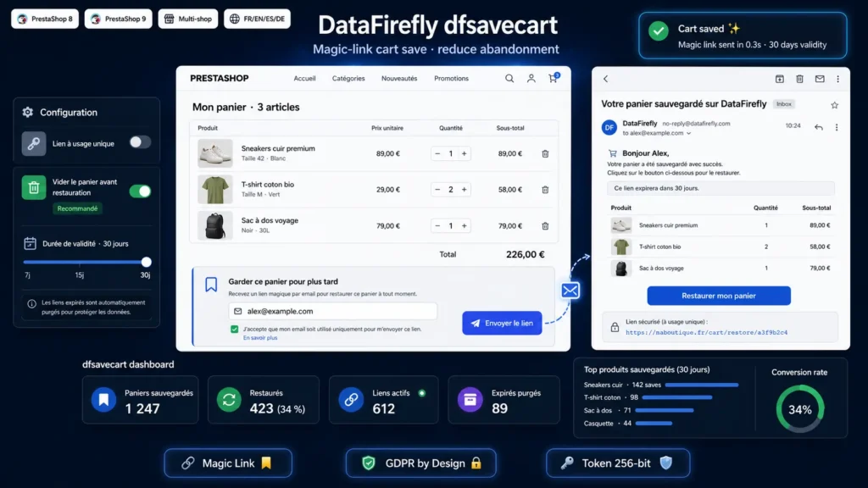Expand recipient details next to alex@example.com

coord(688,133)
